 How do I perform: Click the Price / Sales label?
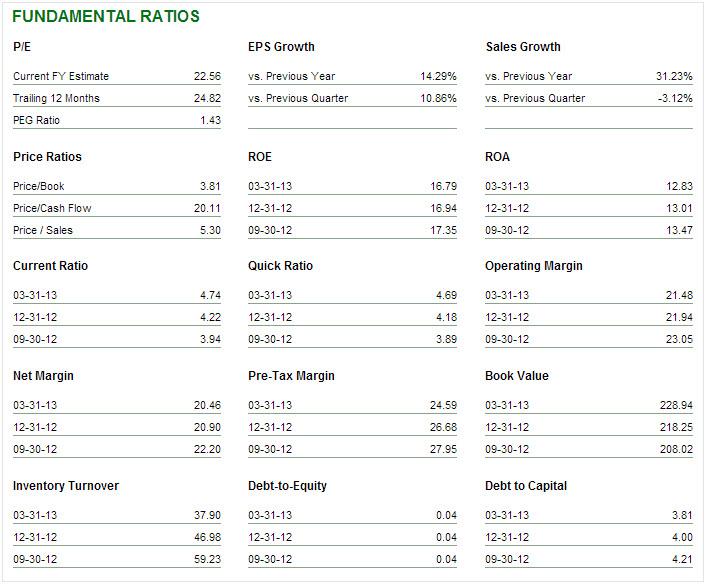coord(43,230)
